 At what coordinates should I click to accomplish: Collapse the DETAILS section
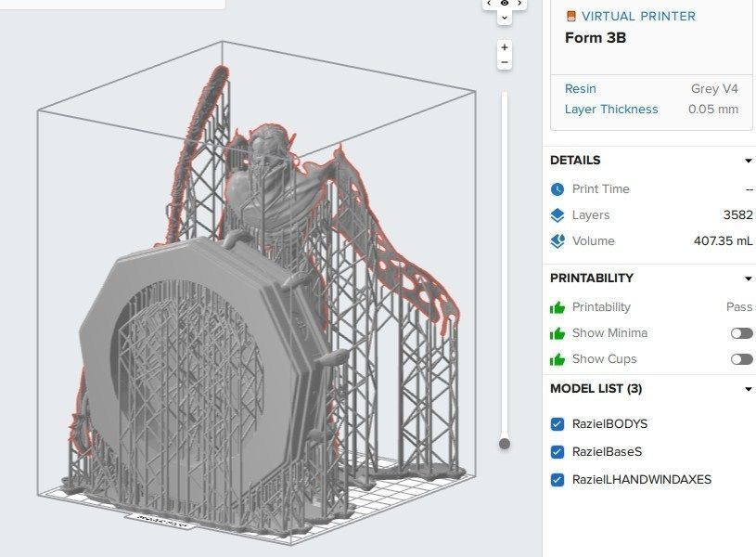pyautogui.click(x=749, y=161)
